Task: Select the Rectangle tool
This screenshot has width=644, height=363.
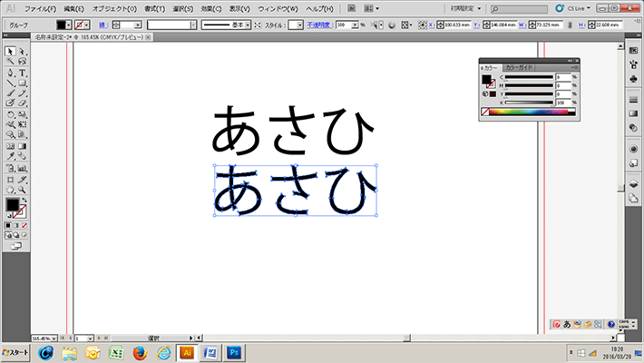Action: (x=23, y=83)
